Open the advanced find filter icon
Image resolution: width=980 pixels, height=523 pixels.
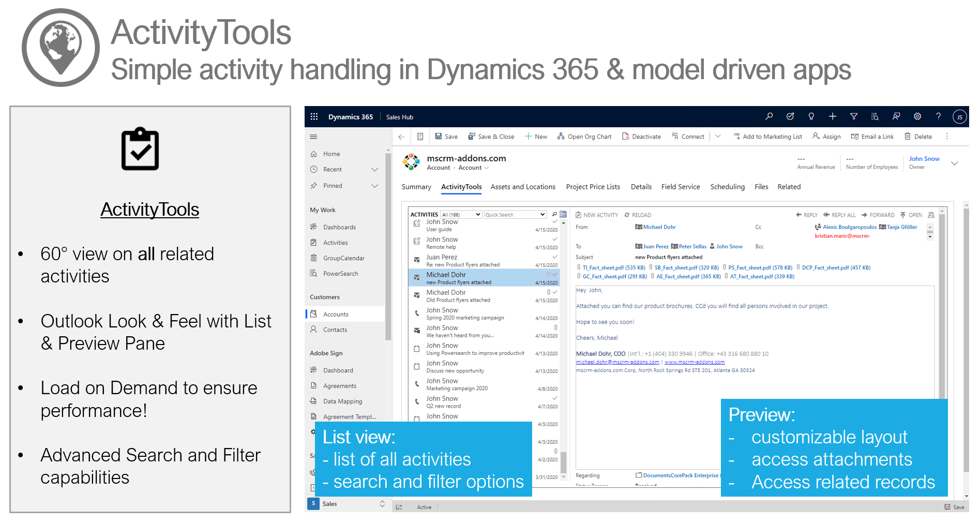click(x=854, y=116)
